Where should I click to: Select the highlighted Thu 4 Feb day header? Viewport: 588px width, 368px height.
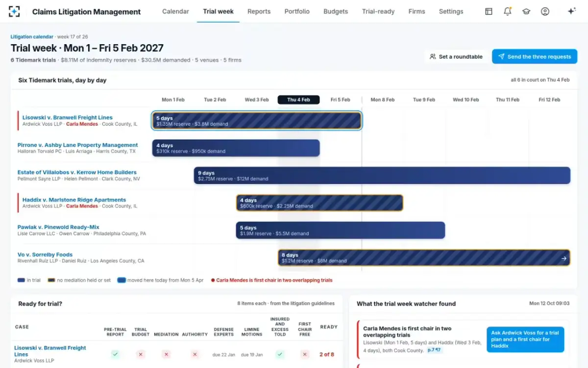(298, 100)
